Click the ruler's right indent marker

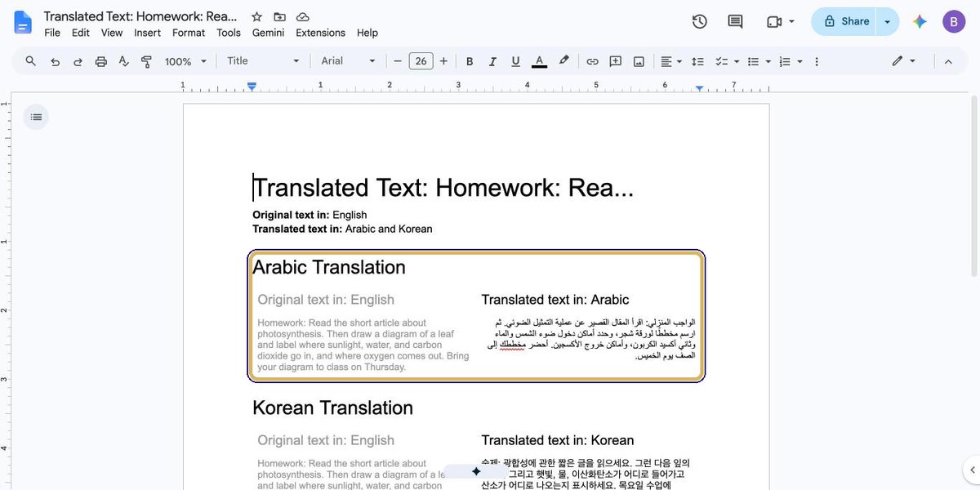(x=700, y=87)
